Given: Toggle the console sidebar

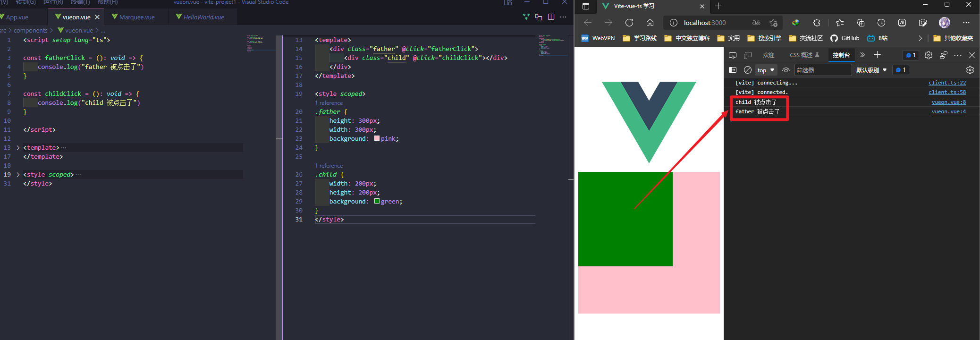Looking at the screenshot, I should pos(733,70).
